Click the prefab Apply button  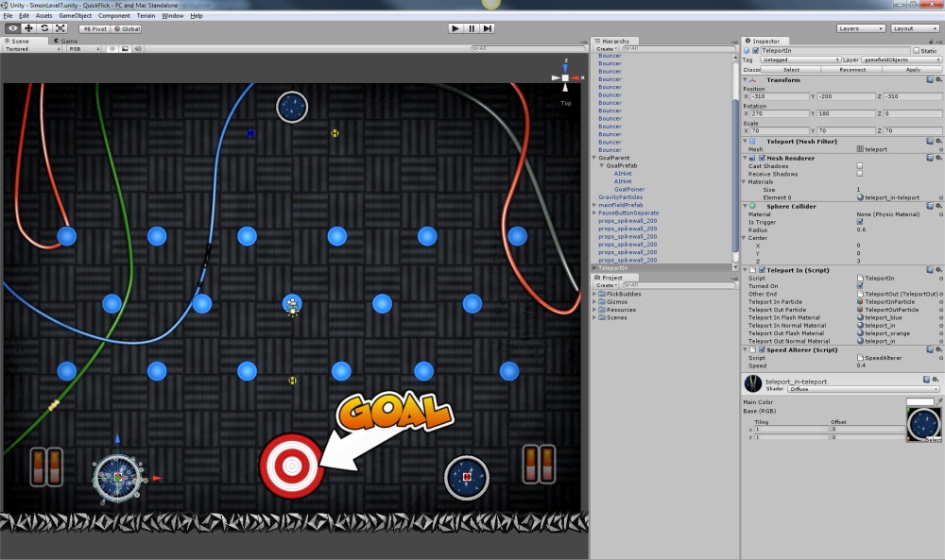click(913, 69)
